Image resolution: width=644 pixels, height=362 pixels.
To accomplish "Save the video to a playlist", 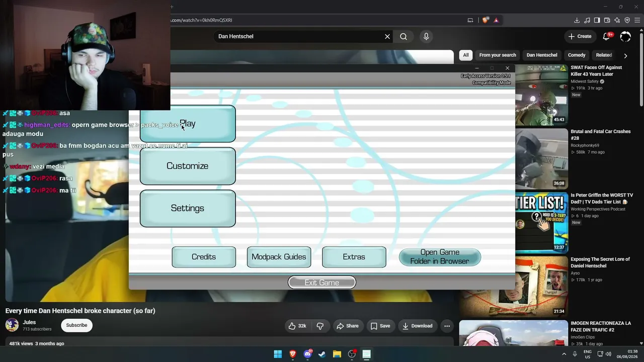I will (x=380, y=326).
